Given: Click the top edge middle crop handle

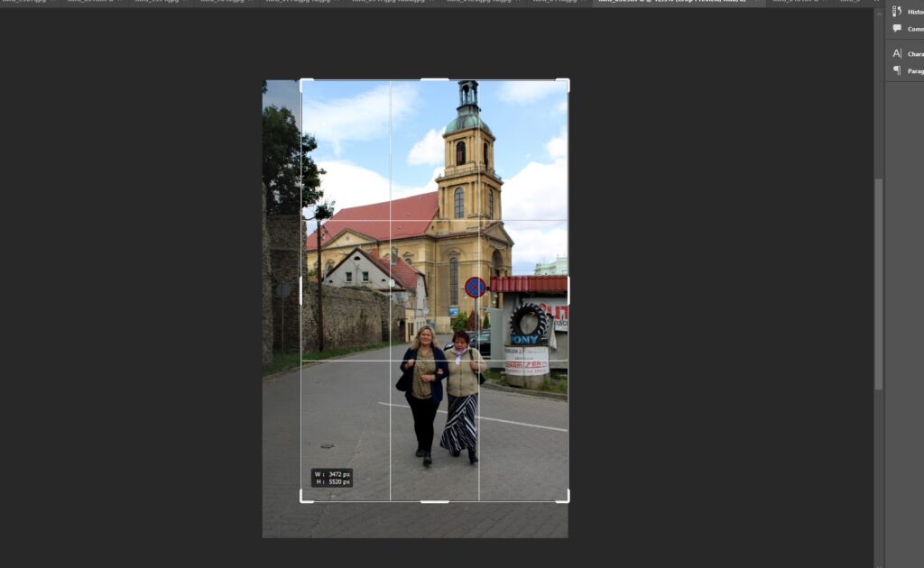Looking at the screenshot, I should tap(435, 79).
